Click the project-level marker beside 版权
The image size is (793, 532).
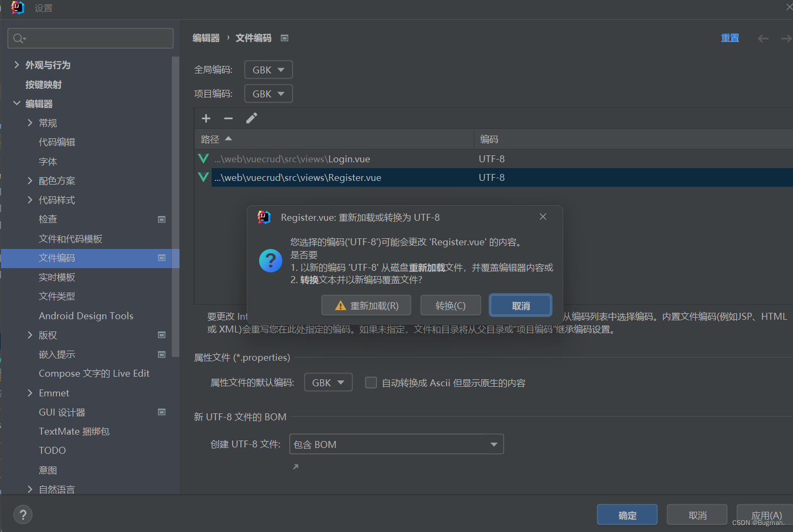[x=162, y=335]
